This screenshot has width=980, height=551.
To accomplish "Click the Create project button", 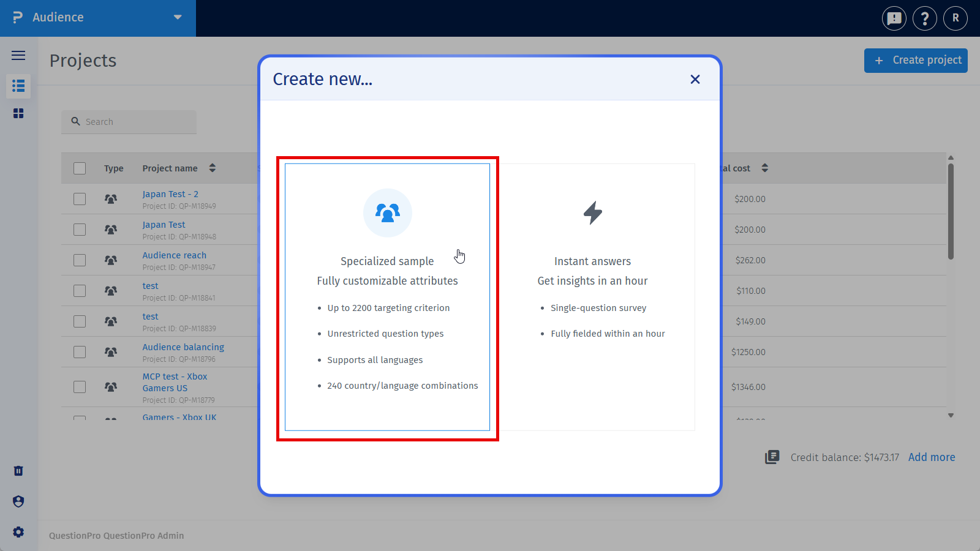I will [916, 60].
